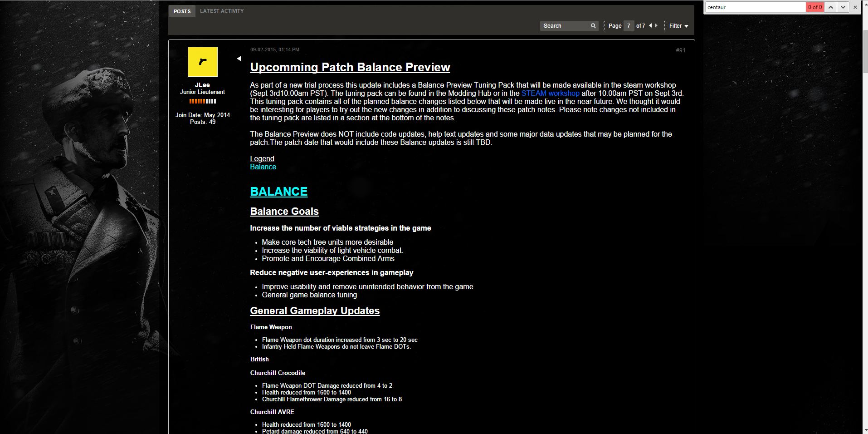Click 'Infantry Held Flame Weapons' bullet
The image size is (868, 434).
(336, 347)
